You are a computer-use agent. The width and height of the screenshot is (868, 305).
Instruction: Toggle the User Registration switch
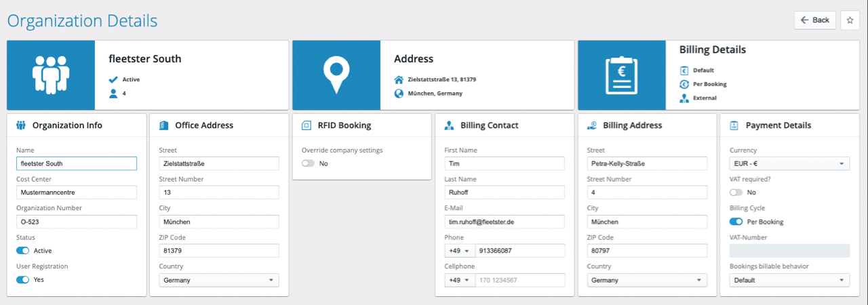(x=23, y=279)
